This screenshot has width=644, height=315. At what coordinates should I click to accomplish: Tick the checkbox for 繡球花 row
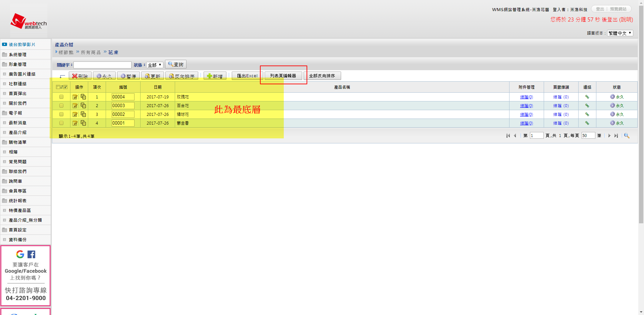click(61, 115)
